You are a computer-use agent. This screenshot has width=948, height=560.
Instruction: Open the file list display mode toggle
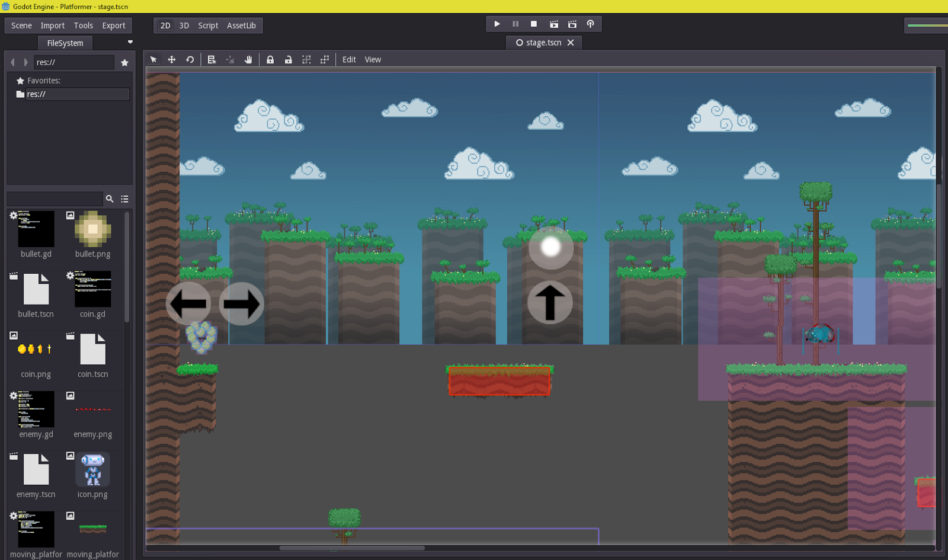click(x=124, y=199)
